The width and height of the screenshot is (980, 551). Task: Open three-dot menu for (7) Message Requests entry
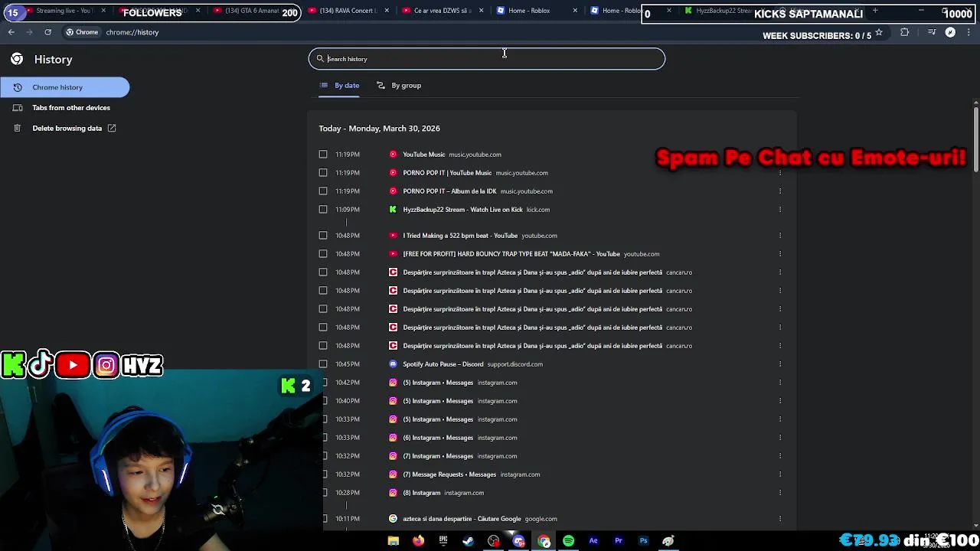tap(779, 474)
